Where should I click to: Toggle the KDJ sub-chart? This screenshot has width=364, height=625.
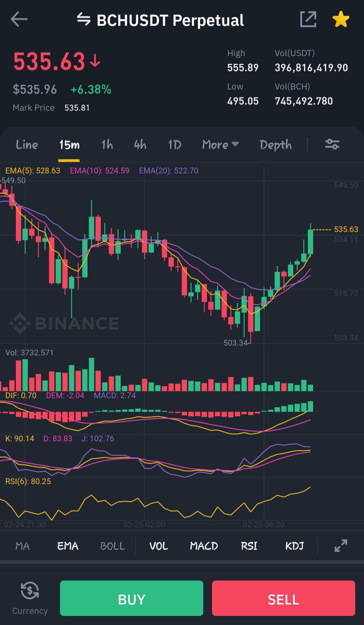(x=294, y=546)
